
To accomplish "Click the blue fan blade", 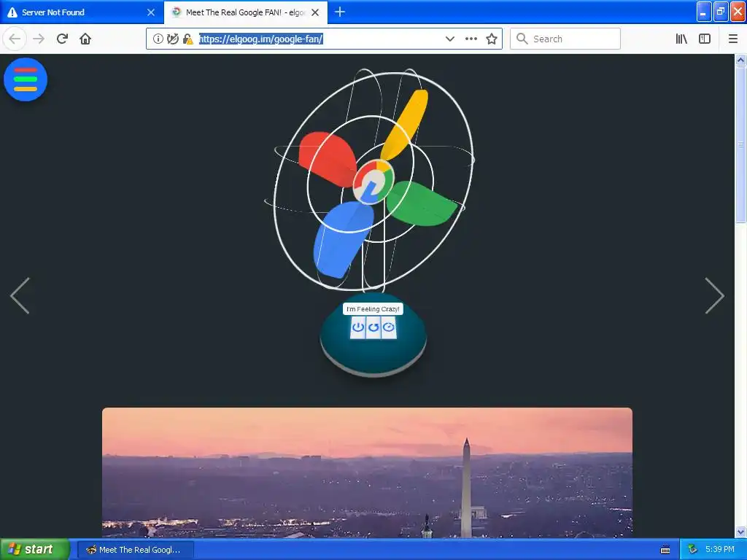I will (x=343, y=239).
